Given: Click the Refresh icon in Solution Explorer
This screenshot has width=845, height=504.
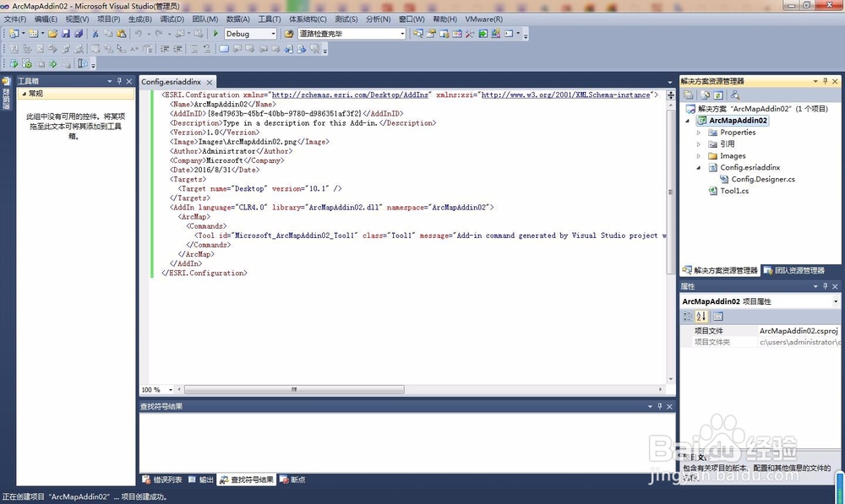Looking at the screenshot, I should coord(718,95).
